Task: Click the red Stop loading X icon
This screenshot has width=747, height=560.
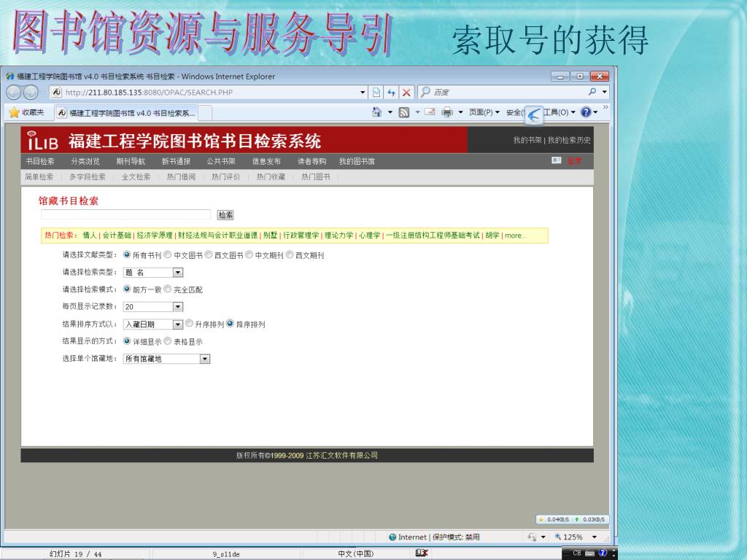Action: [x=406, y=92]
